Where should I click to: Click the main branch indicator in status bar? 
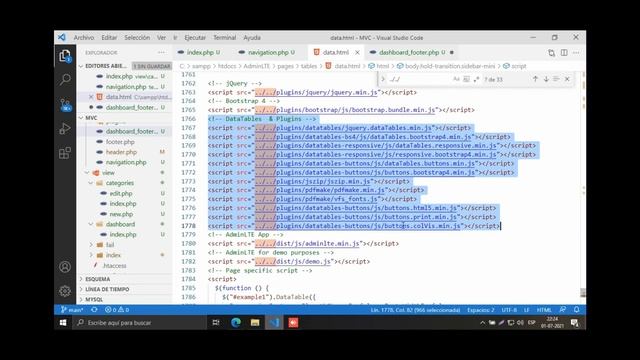pyautogui.click(x=72, y=310)
